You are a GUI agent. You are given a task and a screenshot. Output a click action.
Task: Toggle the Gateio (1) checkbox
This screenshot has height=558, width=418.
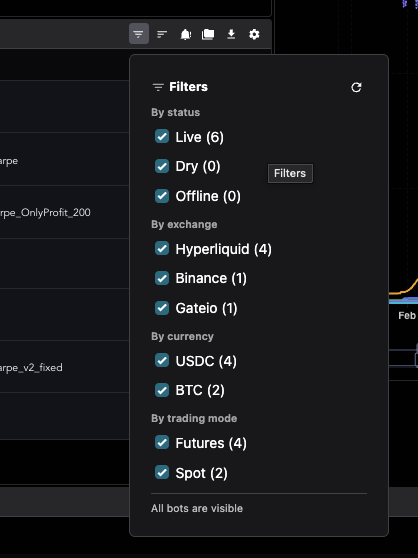pos(162,308)
